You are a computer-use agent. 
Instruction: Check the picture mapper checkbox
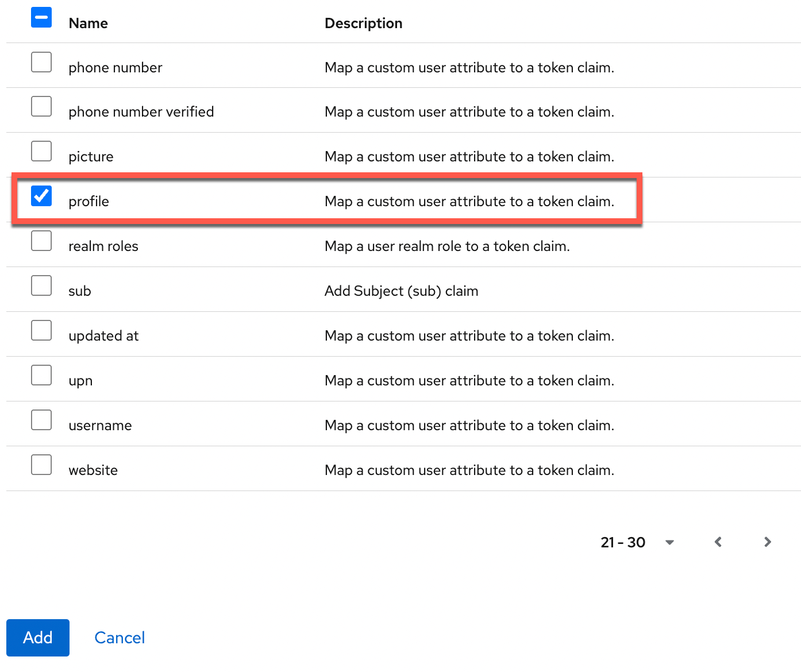(41, 151)
